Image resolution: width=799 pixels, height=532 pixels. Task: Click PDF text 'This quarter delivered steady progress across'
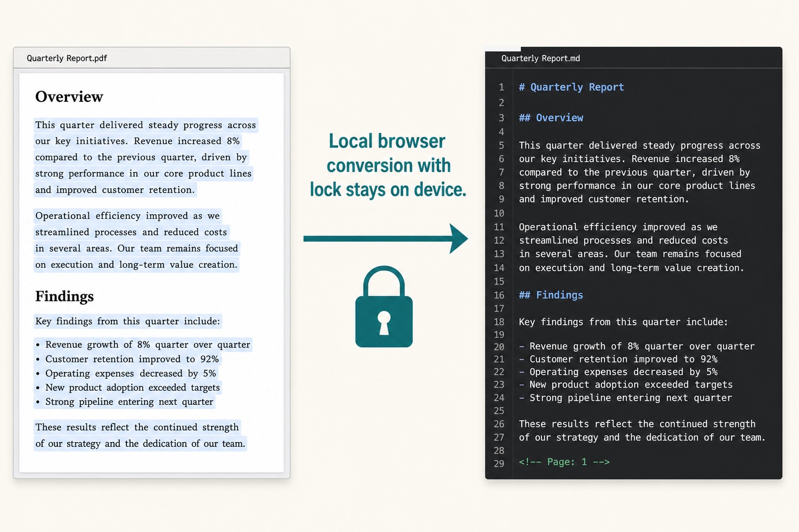(145, 125)
